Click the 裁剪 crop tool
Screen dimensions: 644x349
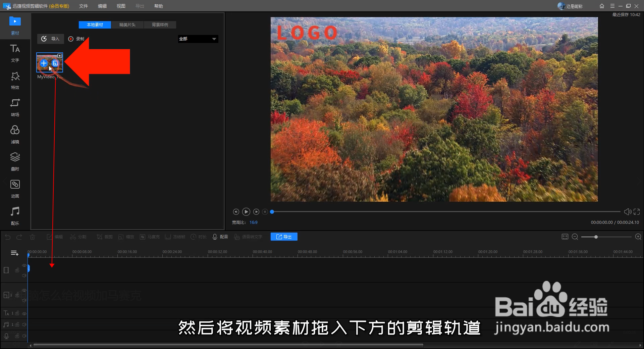point(105,237)
